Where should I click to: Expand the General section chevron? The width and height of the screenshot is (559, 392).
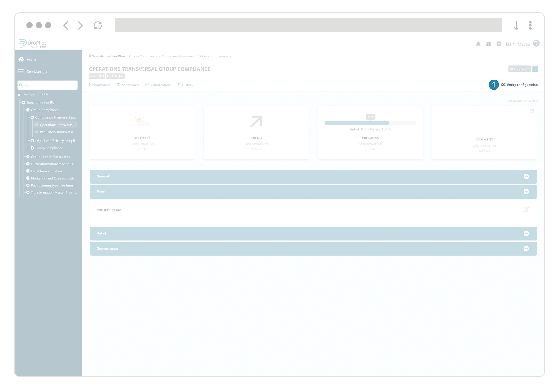[526, 176]
